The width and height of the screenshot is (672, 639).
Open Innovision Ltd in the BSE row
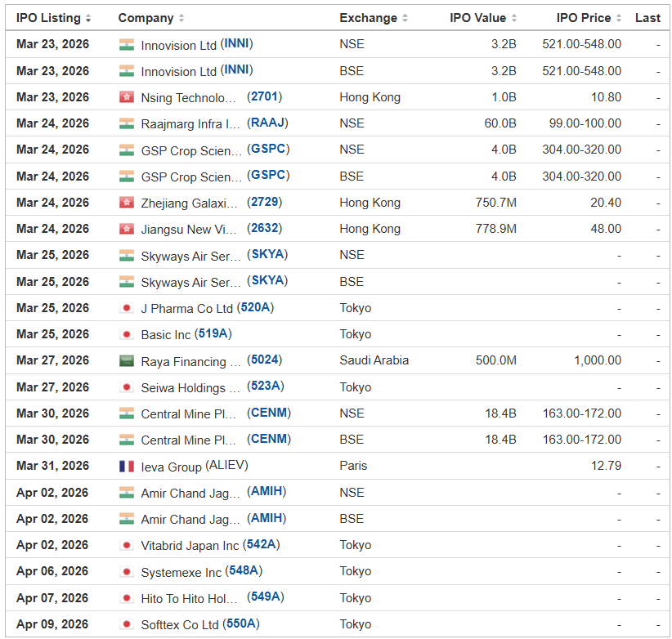(x=179, y=71)
